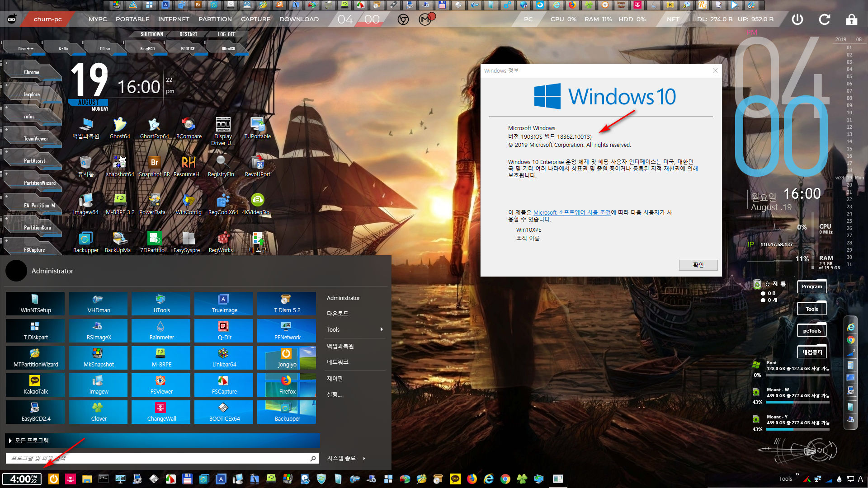
Task: Click 확인 button in Windows 정보 dialog
Action: click(698, 265)
